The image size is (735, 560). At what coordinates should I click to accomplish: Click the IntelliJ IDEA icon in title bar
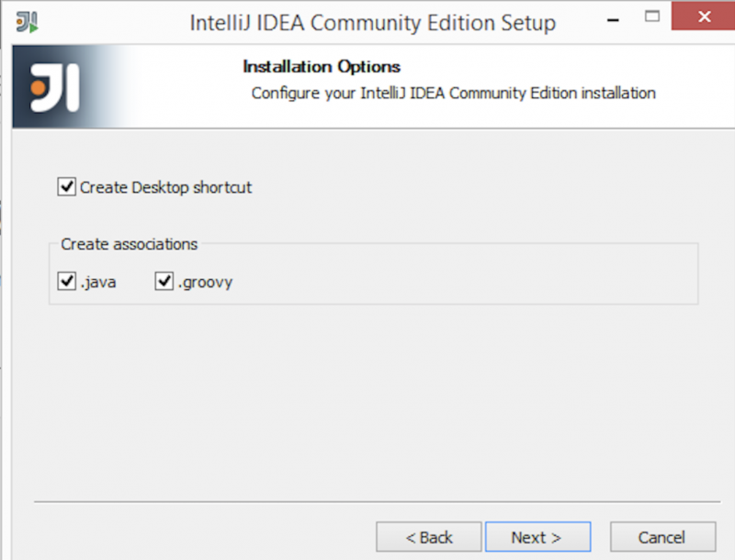[28, 21]
